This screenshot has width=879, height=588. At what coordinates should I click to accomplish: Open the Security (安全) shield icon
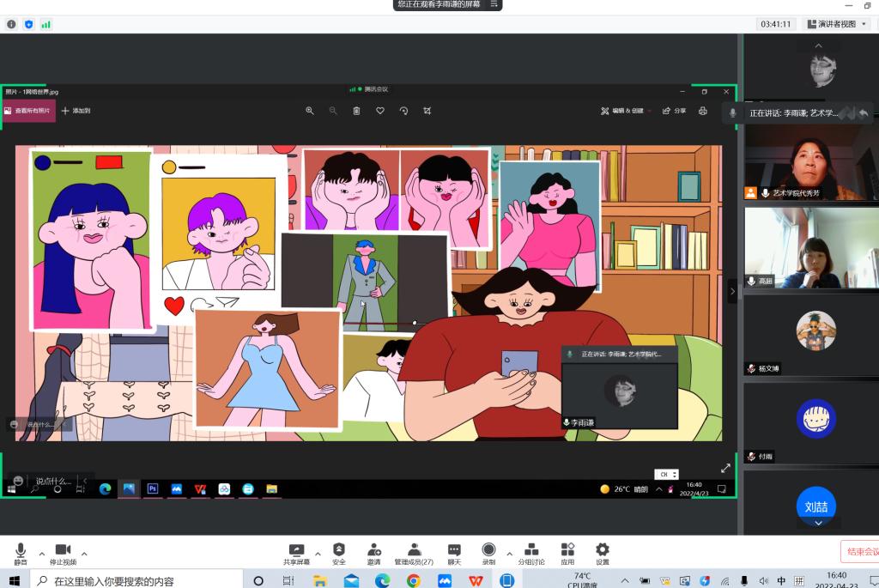pyautogui.click(x=338, y=554)
